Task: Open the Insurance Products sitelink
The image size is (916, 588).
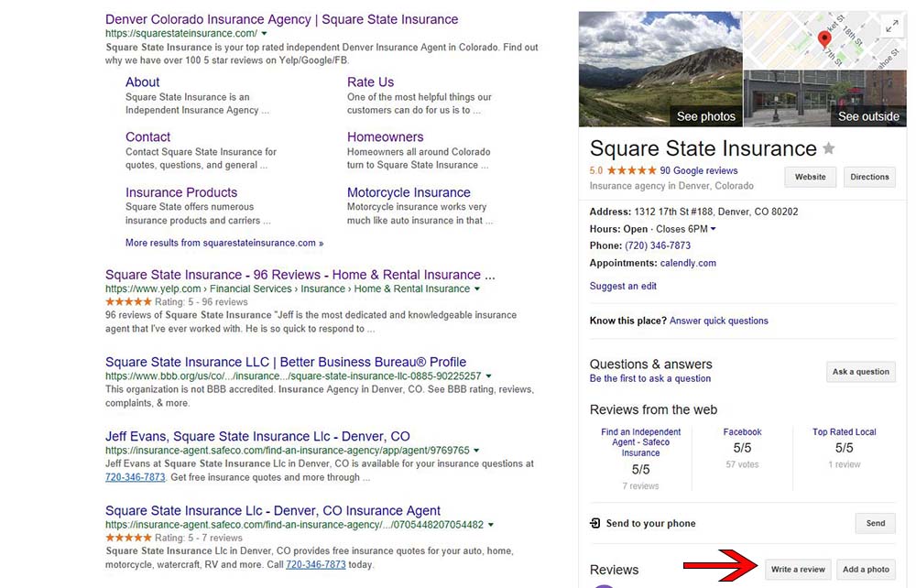Action: [x=181, y=192]
